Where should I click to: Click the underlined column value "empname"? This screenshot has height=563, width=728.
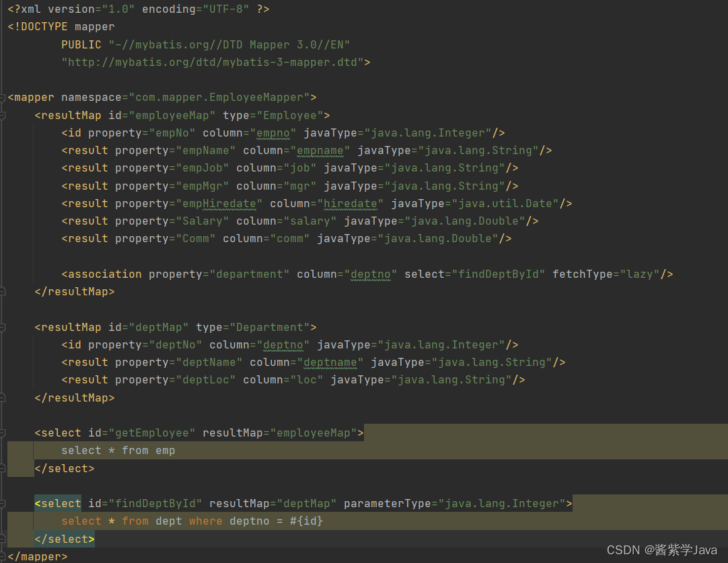(x=320, y=151)
